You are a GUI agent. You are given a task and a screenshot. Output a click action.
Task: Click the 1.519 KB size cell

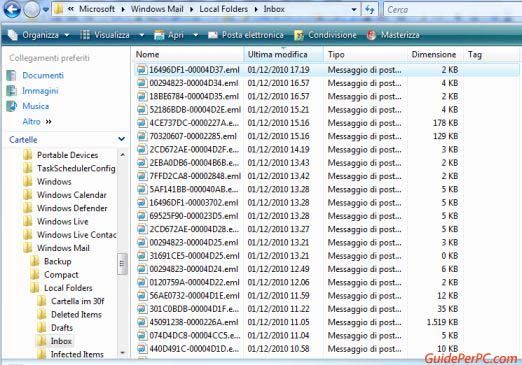pyautogui.click(x=442, y=322)
